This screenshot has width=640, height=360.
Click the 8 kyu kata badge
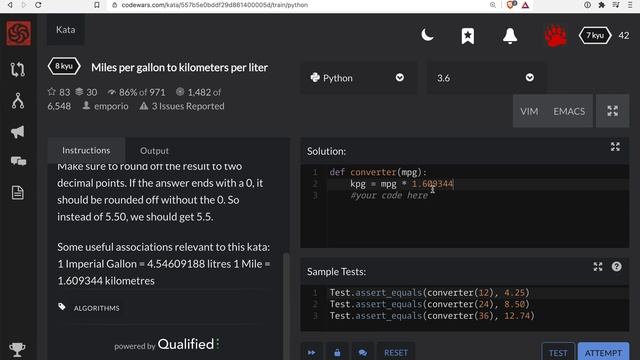pos(64,66)
